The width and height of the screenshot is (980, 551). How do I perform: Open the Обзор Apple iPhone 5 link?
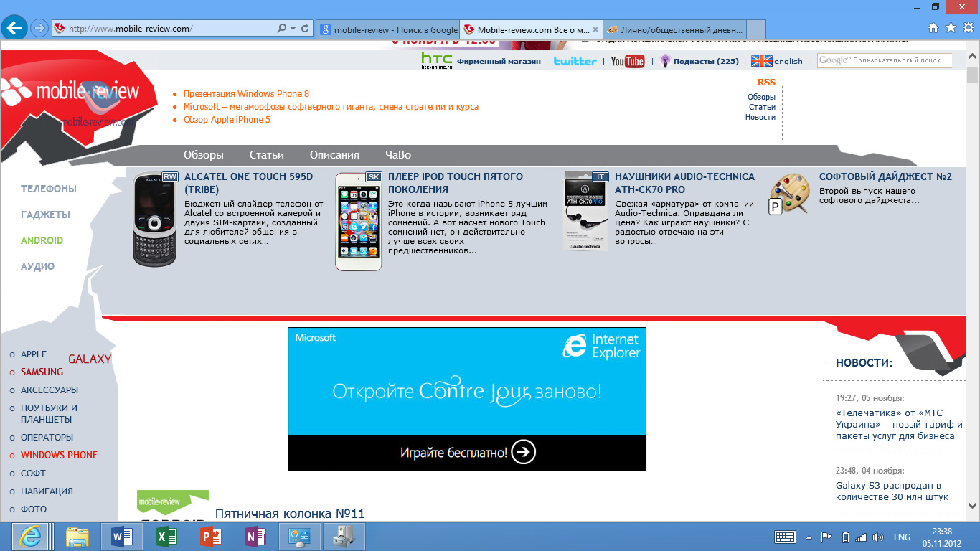[227, 120]
